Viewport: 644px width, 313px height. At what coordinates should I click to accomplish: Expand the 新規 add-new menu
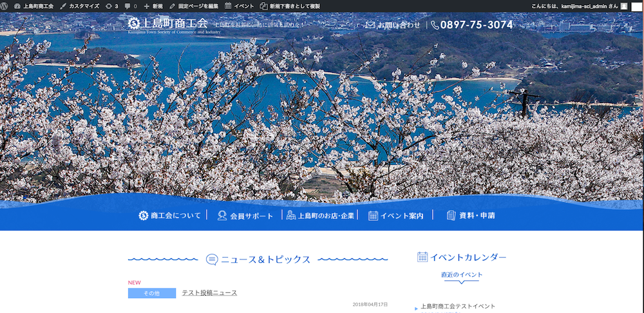153,6
